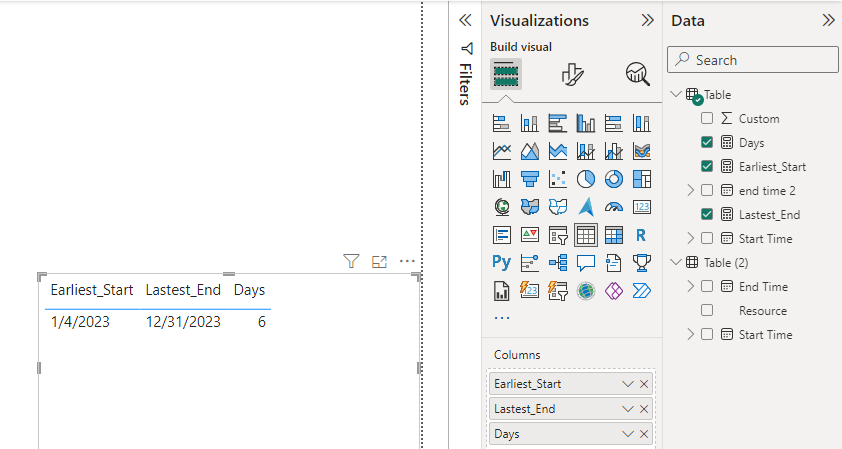The height and width of the screenshot is (449, 842).
Task: Select the Matrix visual
Action: coord(614,235)
